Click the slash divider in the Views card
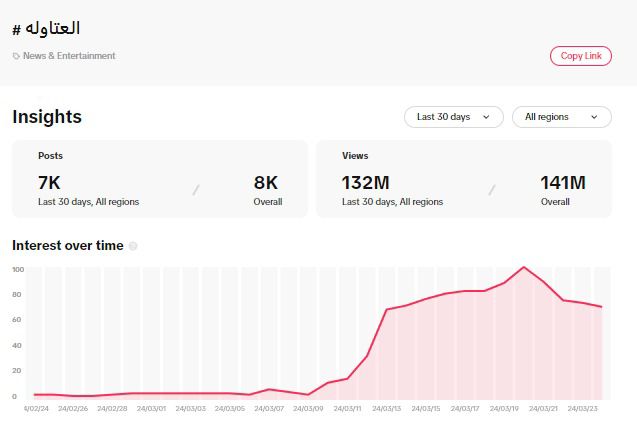The image size is (637, 427). 490,190
